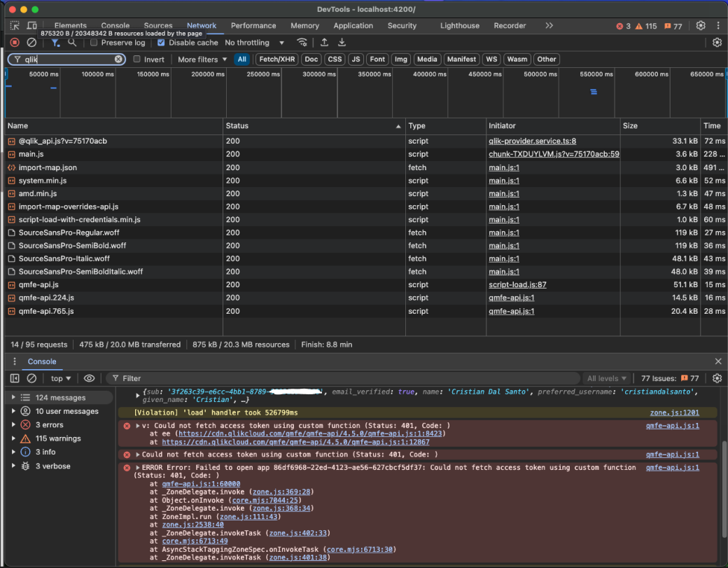This screenshot has width=728, height=568.
Task: Open network conditions Wi-Fi icon
Action: pyautogui.click(x=302, y=43)
